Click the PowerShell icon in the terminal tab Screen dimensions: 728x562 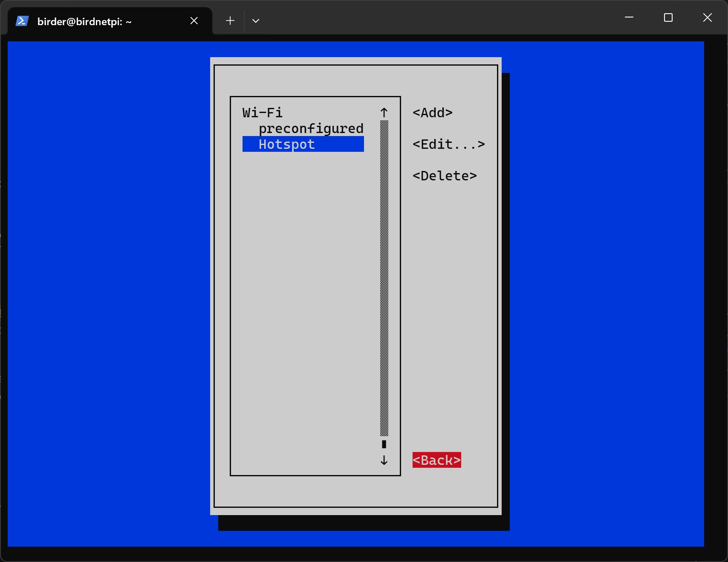click(x=22, y=21)
